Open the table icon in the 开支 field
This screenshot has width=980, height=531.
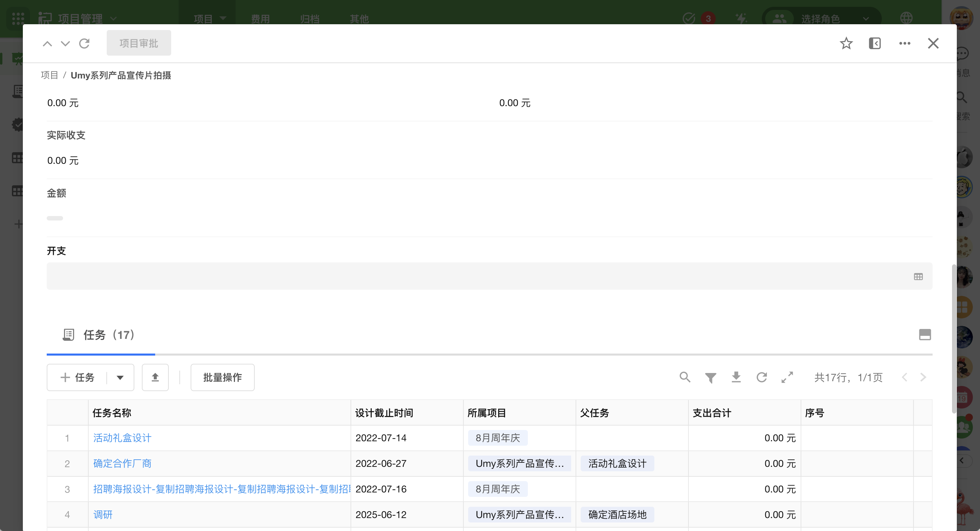(x=918, y=277)
